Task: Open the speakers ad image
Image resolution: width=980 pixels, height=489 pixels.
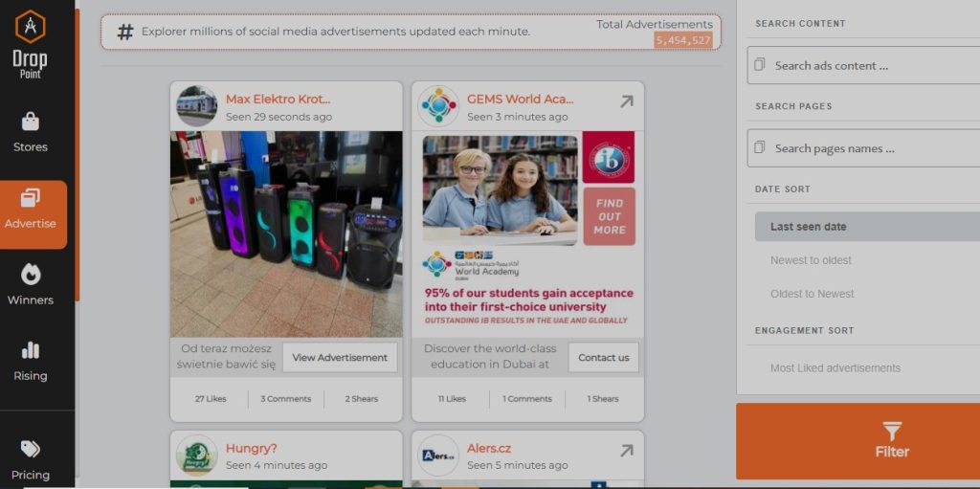Action: (x=286, y=233)
